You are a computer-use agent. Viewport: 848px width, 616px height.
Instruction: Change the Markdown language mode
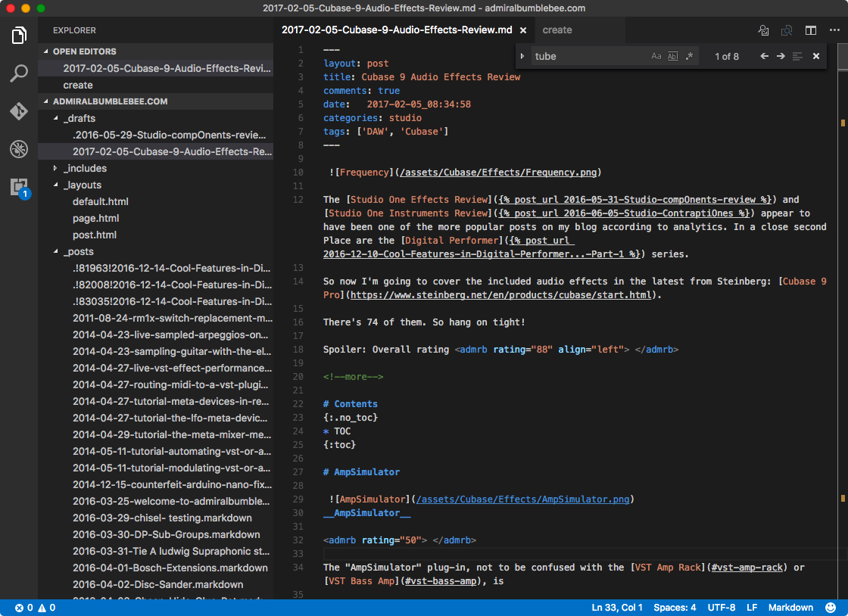click(790, 607)
